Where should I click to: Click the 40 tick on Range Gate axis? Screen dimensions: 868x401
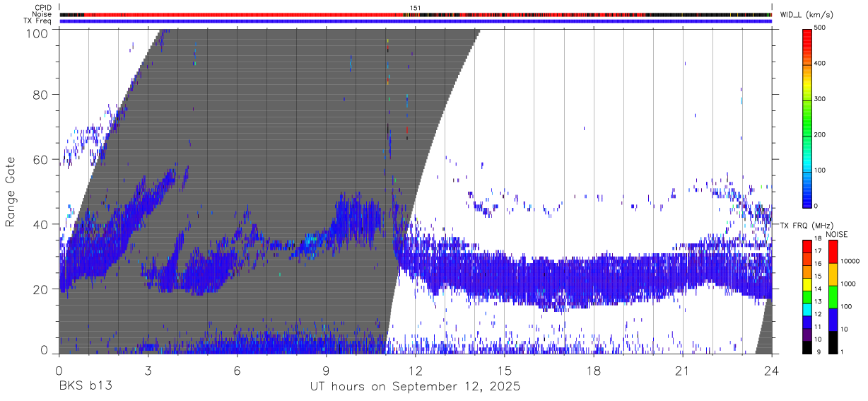(42, 224)
